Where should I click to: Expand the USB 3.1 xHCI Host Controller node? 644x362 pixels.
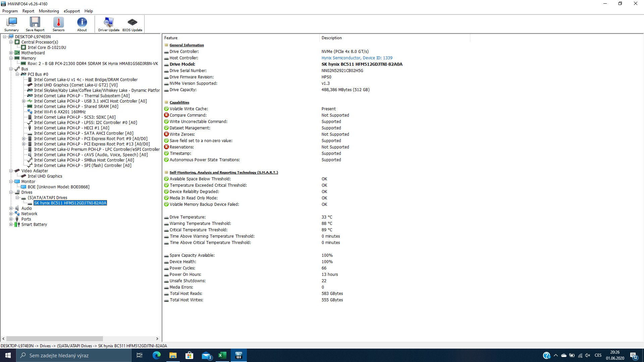point(23,101)
